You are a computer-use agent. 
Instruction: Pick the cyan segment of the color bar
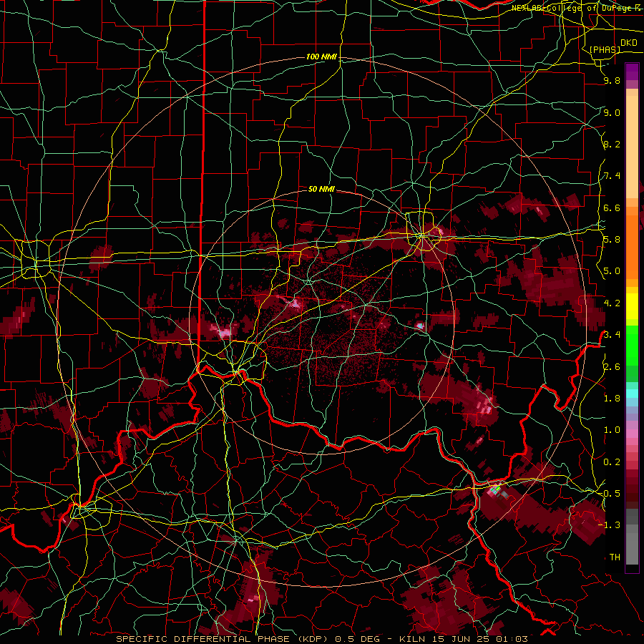coord(632,394)
